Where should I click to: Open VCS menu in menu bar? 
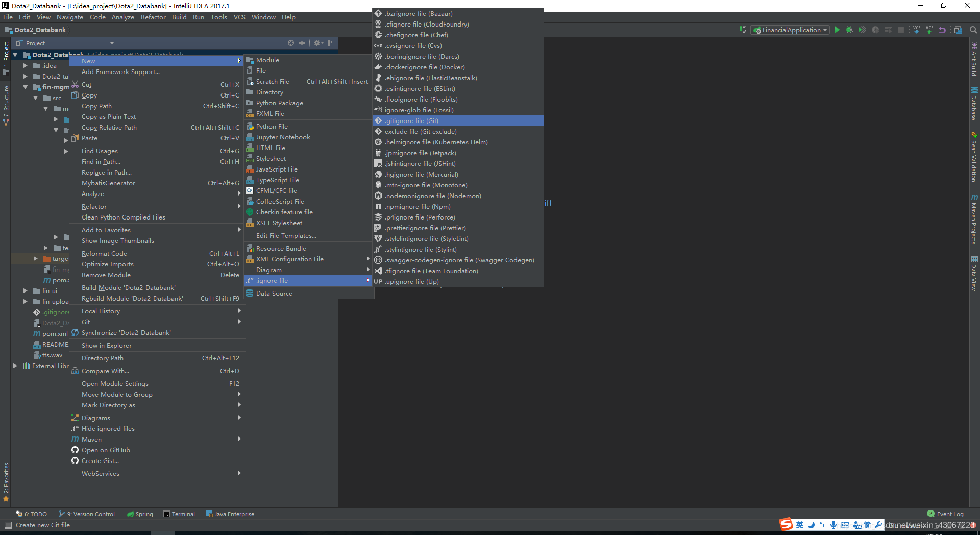(x=239, y=17)
